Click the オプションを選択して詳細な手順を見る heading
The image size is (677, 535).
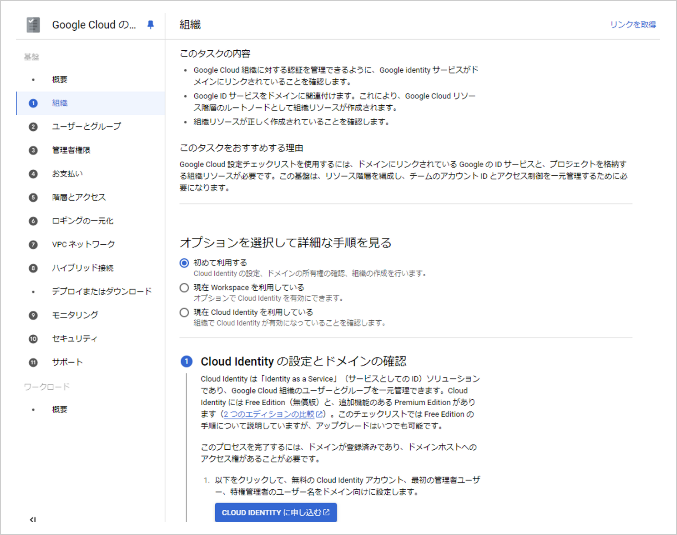click(286, 243)
